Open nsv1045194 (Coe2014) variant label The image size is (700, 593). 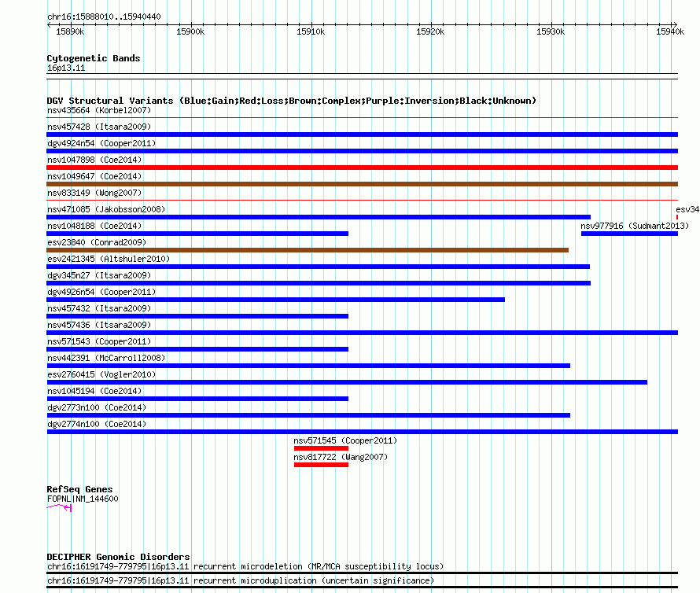click(94, 391)
